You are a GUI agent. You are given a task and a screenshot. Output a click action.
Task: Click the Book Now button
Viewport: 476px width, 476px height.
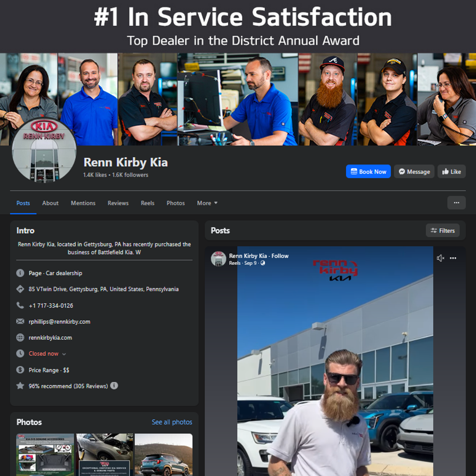click(x=368, y=172)
